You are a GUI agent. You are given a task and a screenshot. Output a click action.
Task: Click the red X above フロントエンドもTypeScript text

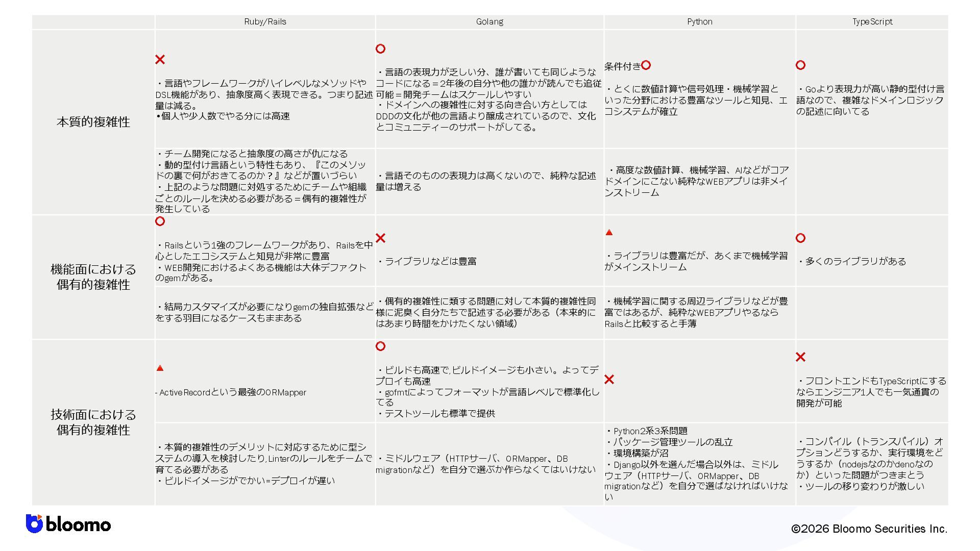(800, 357)
